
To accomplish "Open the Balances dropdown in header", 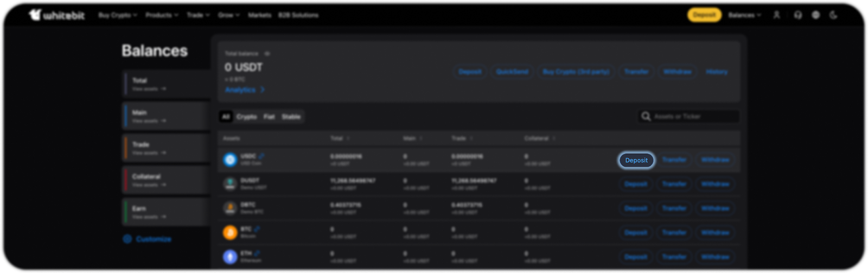I will click(744, 15).
